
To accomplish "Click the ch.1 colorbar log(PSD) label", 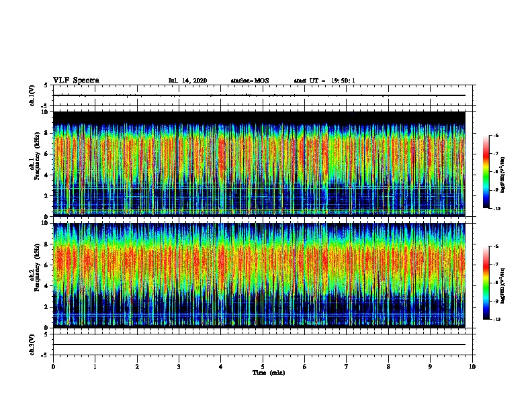I will click(502, 175).
